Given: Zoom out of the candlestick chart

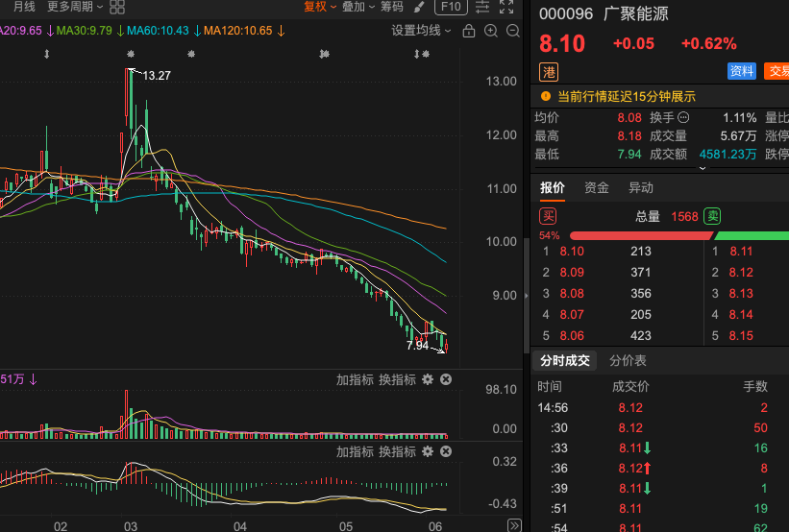Looking at the screenshot, I should [513, 31].
